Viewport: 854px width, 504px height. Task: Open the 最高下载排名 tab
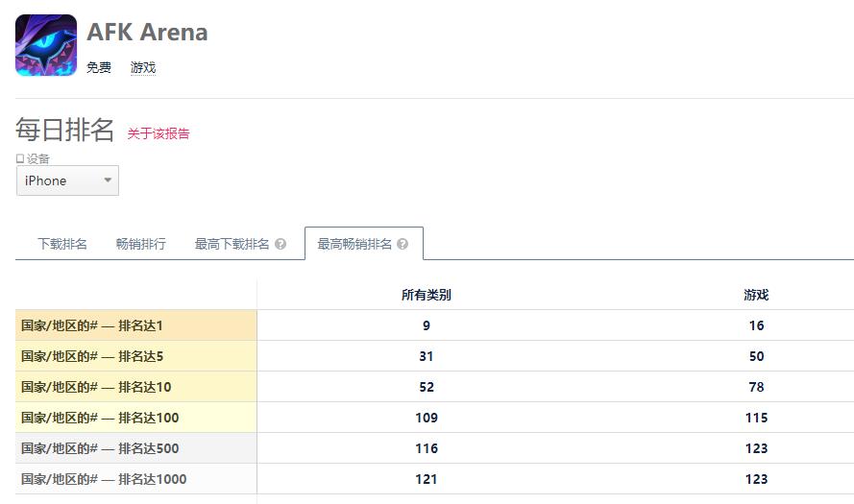pyautogui.click(x=232, y=244)
